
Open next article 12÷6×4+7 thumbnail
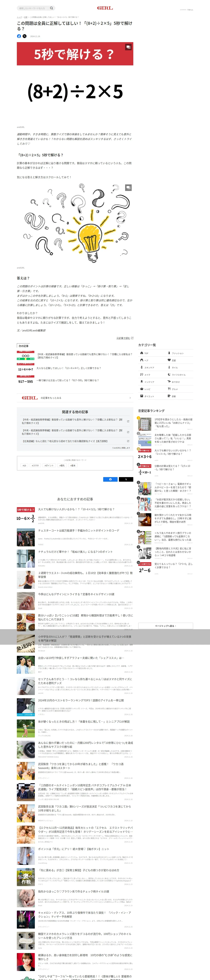click(26, 368)
